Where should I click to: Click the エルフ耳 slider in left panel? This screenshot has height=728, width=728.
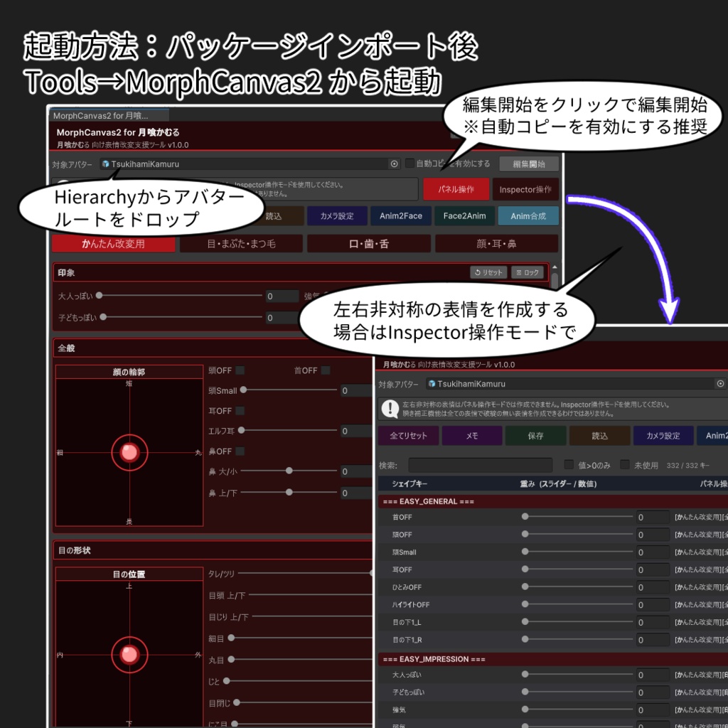point(287,430)
